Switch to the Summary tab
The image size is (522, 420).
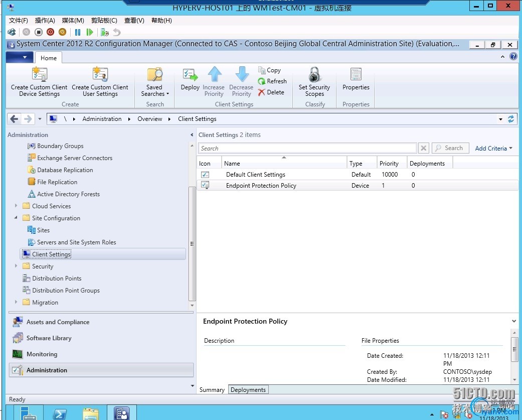[x=212, y=390]
